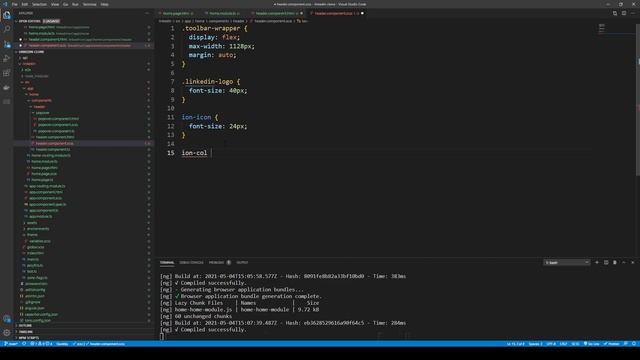Click the SCSS language mode status item
The height and width of the screenshot is (360, 640).
575,344
